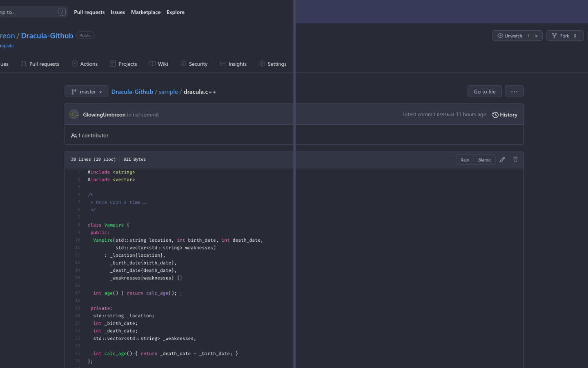Click the 'private:' code line
This screenshot has width=588, height=368.
(x=101, y=308)
